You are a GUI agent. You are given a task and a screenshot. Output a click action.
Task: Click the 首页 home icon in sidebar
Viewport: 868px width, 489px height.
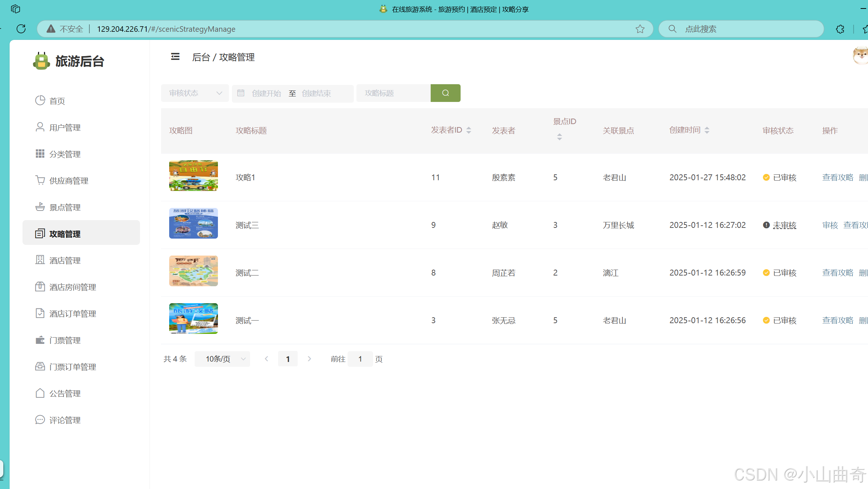tap(40, 100)
